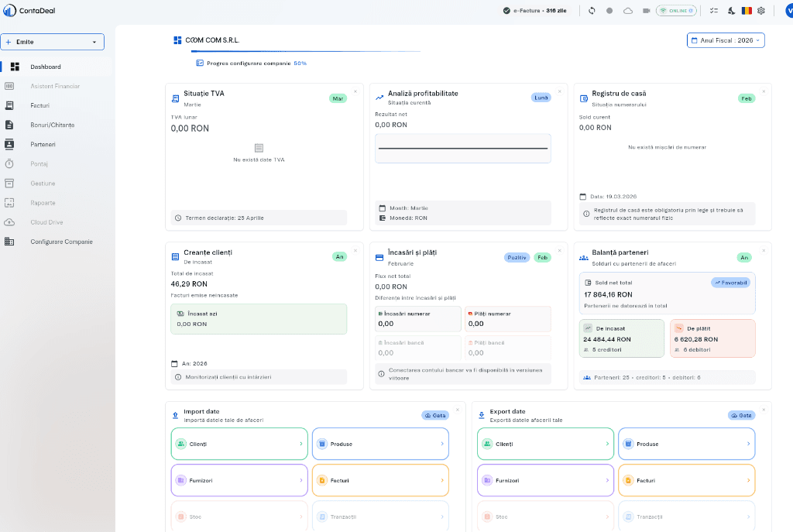Click the profitability chart area
This screenshot has height=532, width=793.
(x=463, y=148)
